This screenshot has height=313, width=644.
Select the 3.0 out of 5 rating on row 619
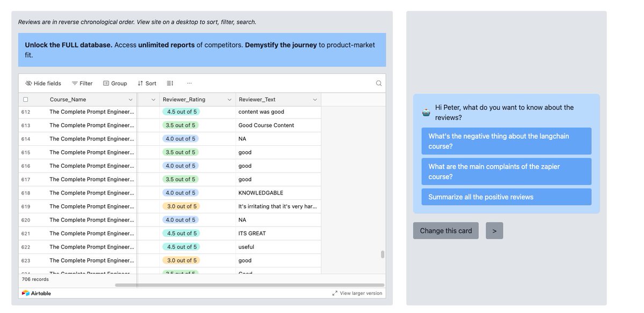coord(182,206)
